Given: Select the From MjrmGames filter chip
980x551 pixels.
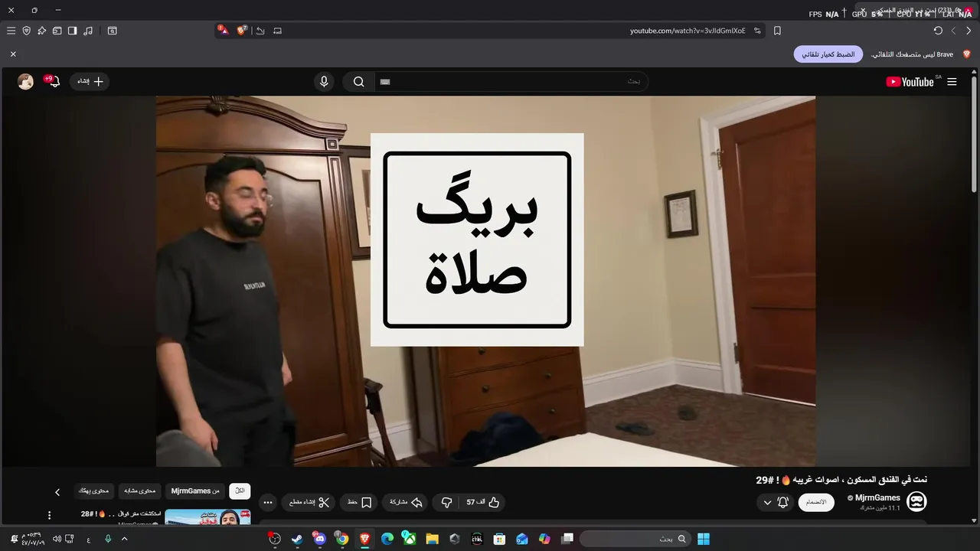Looking at the screenshot, I should pos(195,491).
